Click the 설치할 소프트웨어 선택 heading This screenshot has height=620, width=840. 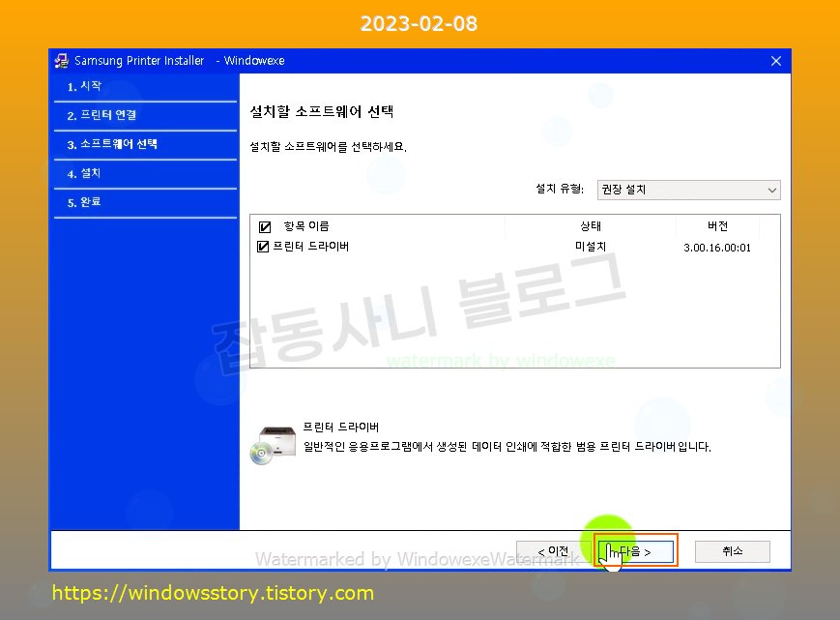[x=322, y=111]
